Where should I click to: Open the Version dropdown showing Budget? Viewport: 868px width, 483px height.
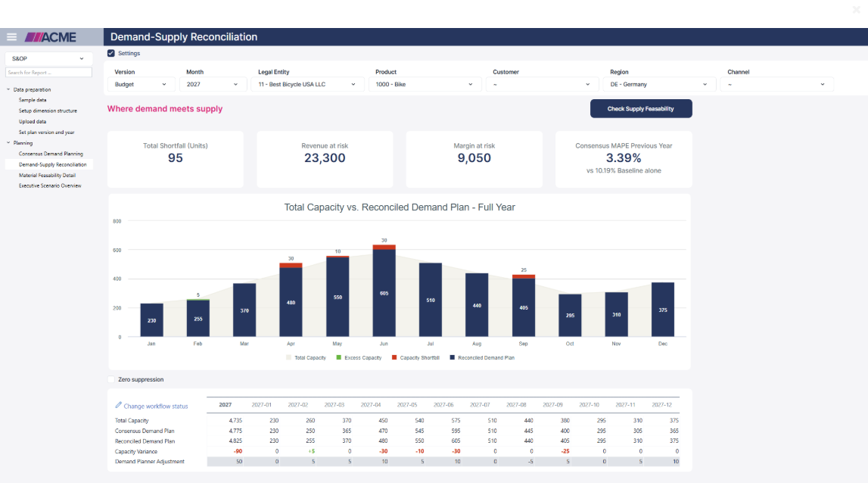[141, 84]
